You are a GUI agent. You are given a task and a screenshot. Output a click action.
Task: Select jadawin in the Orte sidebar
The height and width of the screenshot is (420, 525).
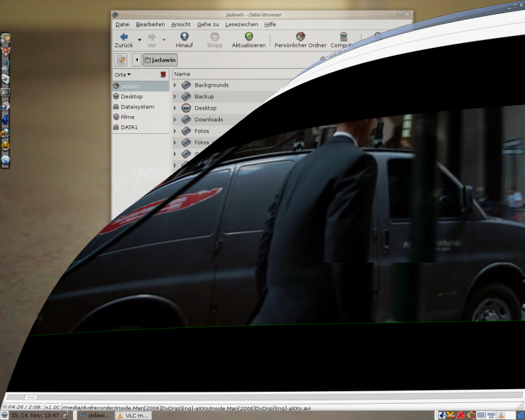click(x=140, y=86)
